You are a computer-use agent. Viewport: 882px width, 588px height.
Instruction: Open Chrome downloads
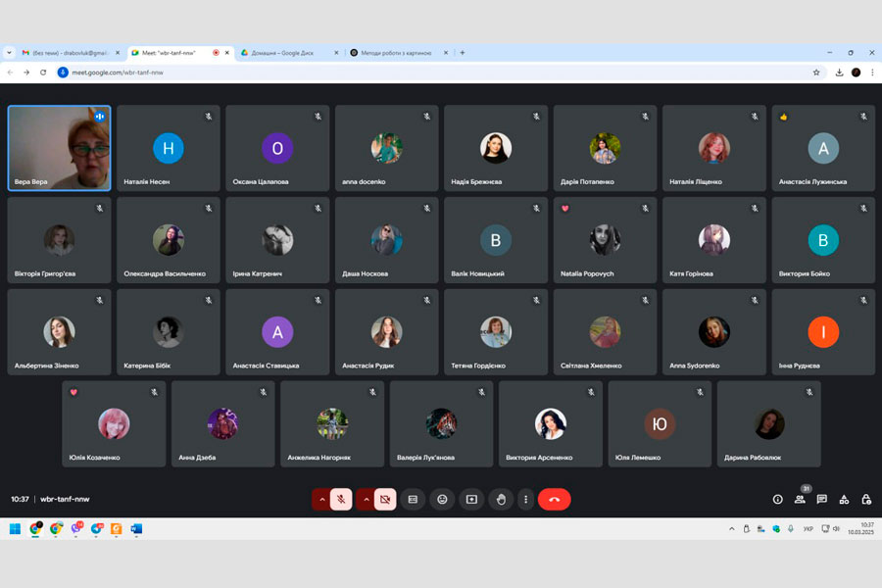coord(839,72)
